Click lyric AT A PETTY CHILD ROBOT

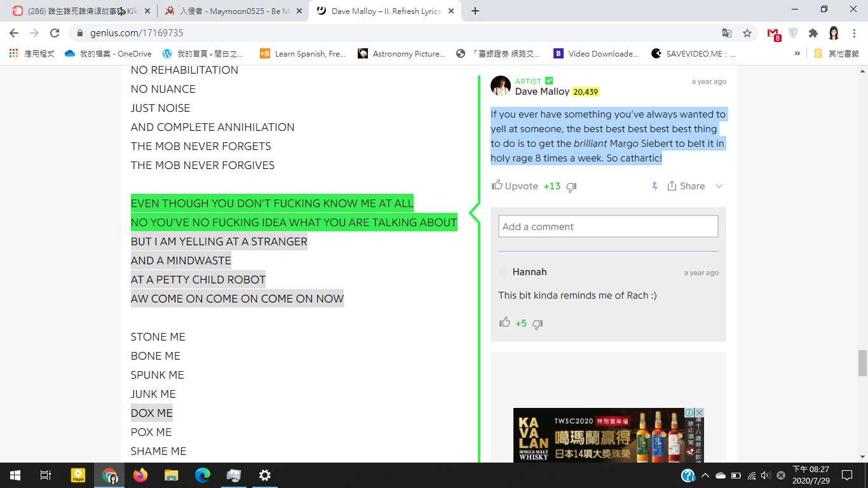tap(198, 280)
